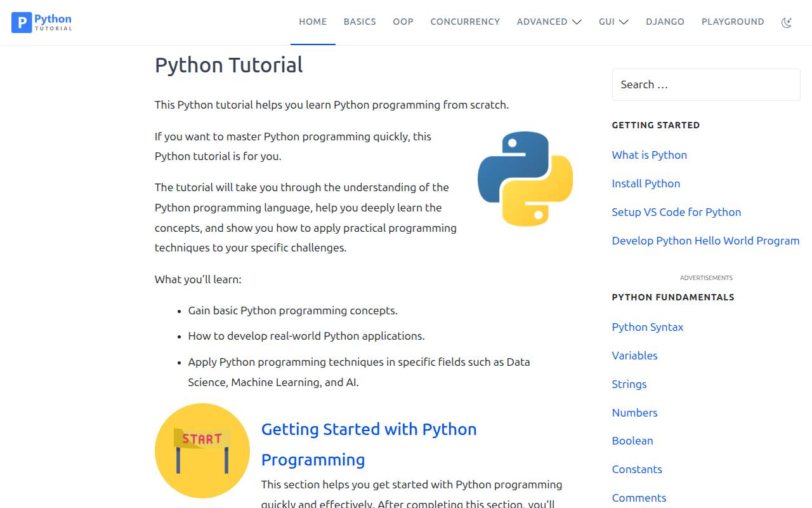Image resolution: width=812 pixels, height=508 pixels.
Task: Open the Django menu item
Action: point(665,22)
